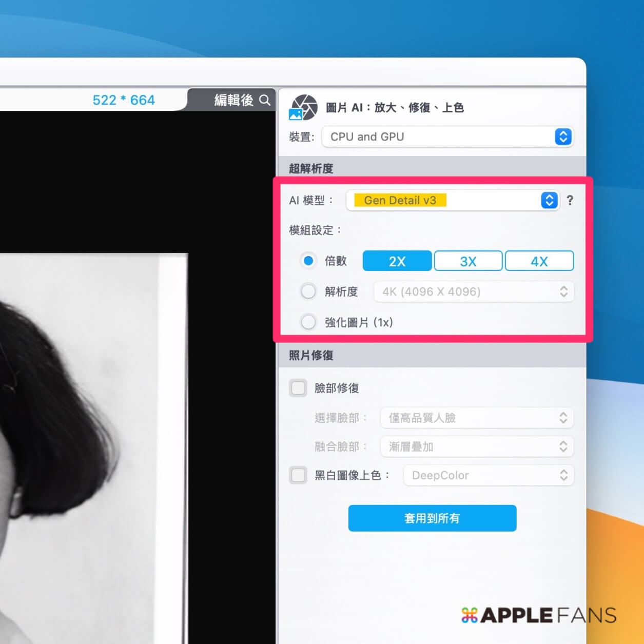644x644 pixels.
Task: Open the 融合臉部 漸層疊加 dropdown
Action: (476, 447)
